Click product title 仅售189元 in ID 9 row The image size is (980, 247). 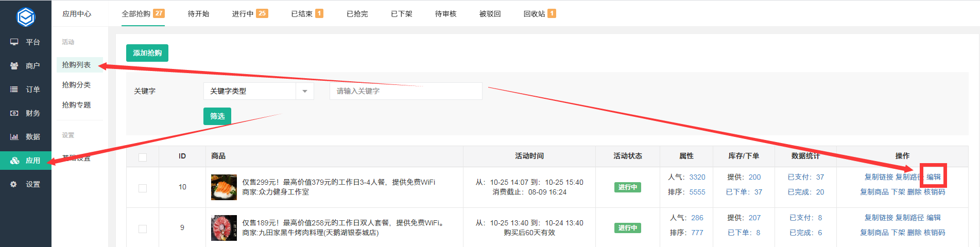tap(343, 223)
